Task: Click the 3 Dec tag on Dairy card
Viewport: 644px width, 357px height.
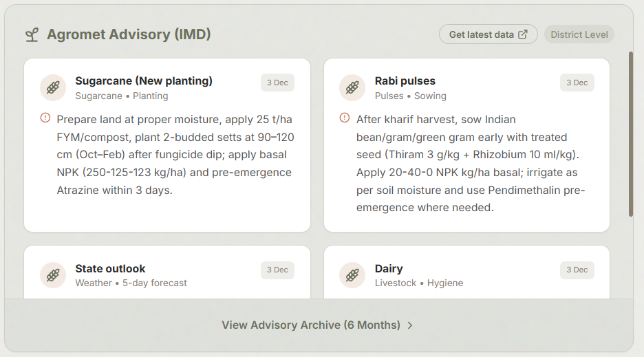Action: coord(577,270)
